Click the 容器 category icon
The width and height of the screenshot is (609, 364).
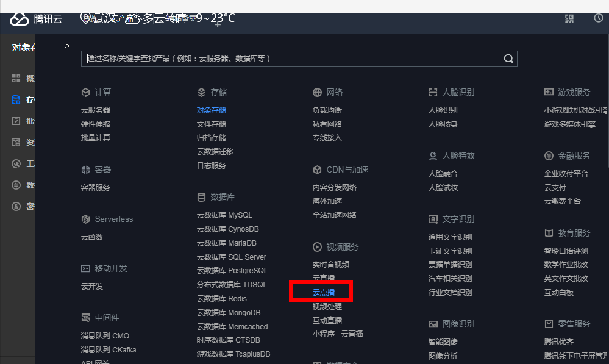(85, 170)
